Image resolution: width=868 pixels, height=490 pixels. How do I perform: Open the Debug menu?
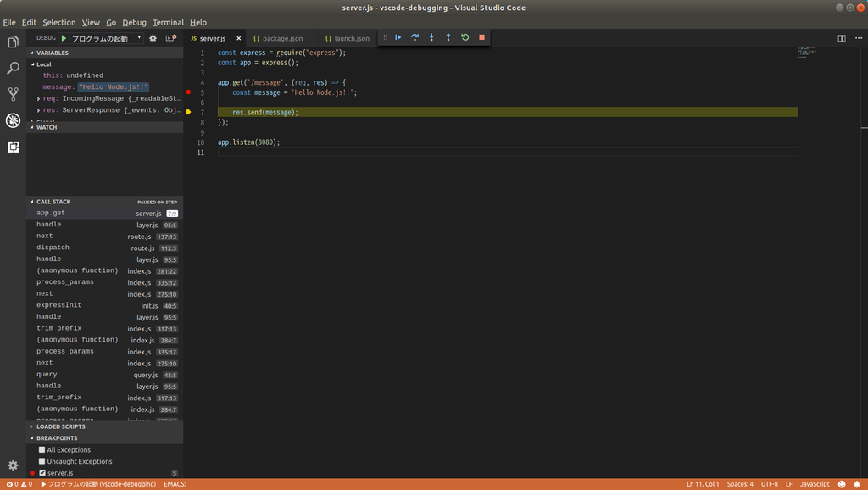(x=135, y=23)
